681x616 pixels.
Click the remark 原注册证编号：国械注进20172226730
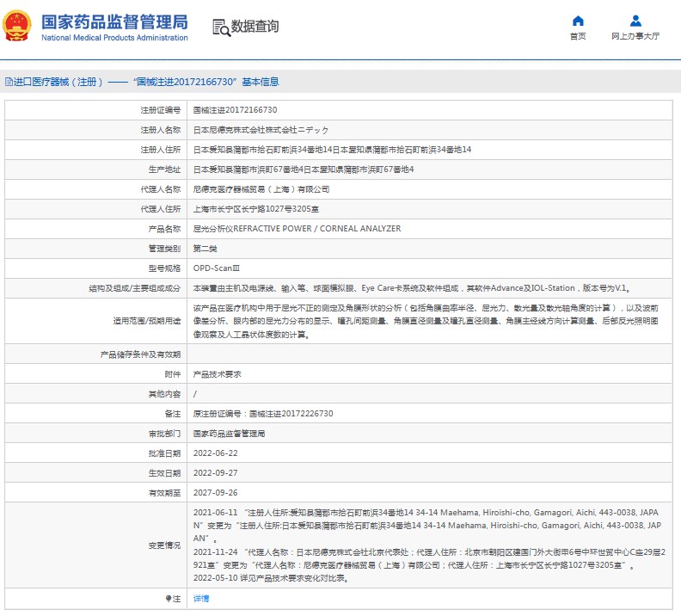tap(263, 414)
